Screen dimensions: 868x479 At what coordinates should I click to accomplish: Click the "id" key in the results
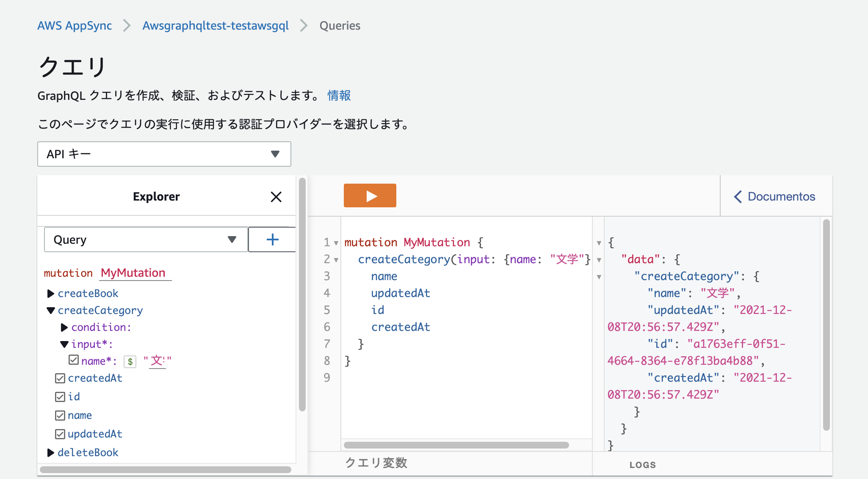[x=660, y=344]
